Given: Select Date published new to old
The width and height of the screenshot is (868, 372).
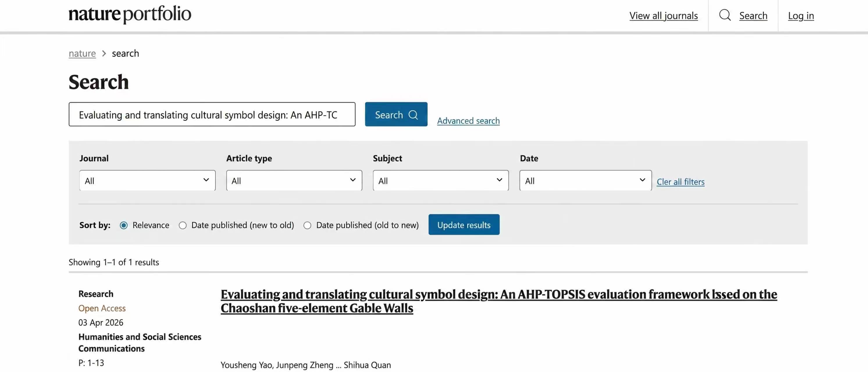Looking at the screenshot, I should (183, 225).
